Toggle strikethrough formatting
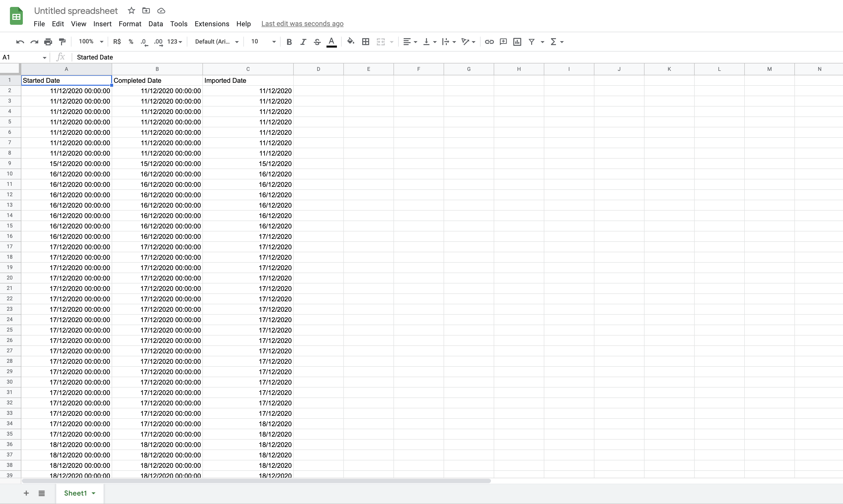Image resolution: width=843 pixels, height=504 pixels. pos(317,42)
